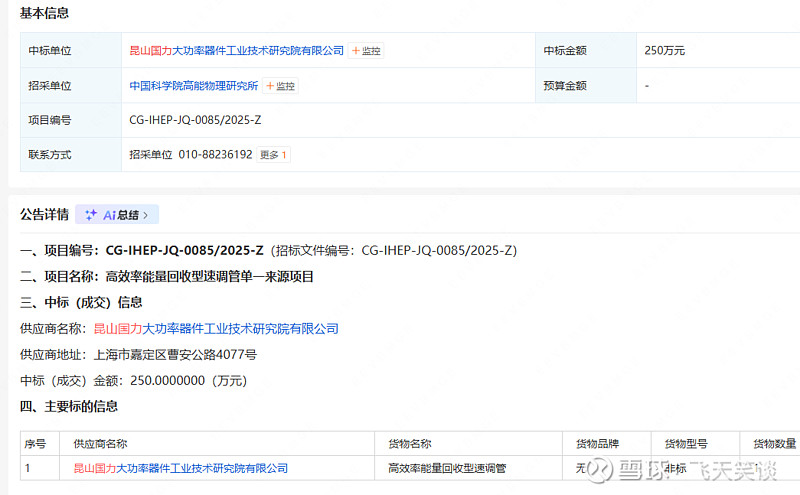The width and height of the screenshot is (800, 495).
Task: Click the 预算金额 label cell
Action: pyautogui.click(x=586, y=86)
